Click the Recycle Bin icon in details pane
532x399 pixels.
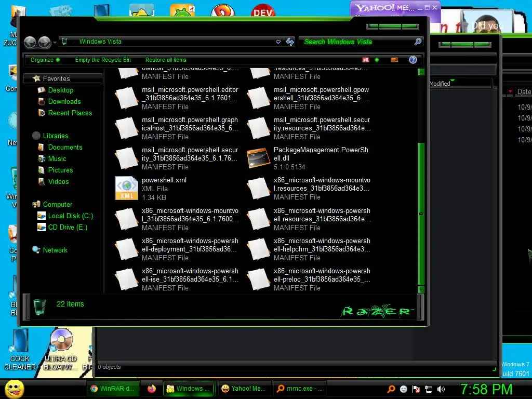coord(39,307)
